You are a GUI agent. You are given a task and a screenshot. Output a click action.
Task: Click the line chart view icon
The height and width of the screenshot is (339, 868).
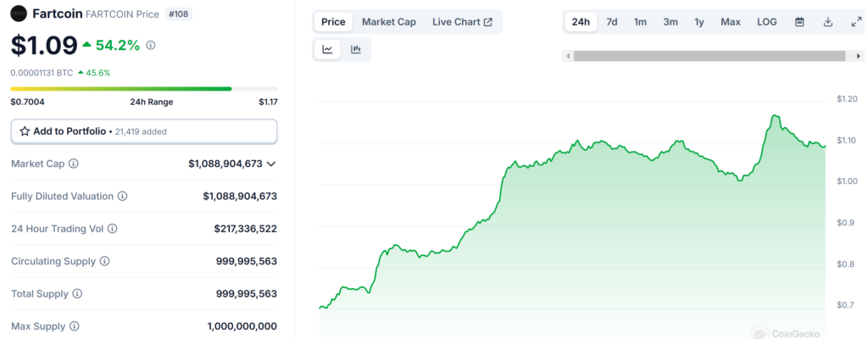pyautogui.click(x=327, y=50)
